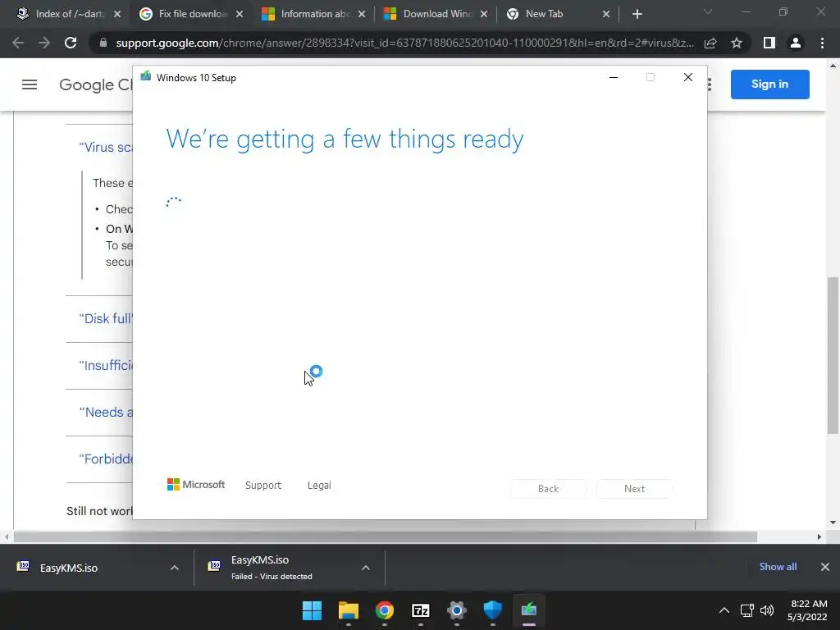Click failed EasyKMS.iso virus detected item

[272, 568]
